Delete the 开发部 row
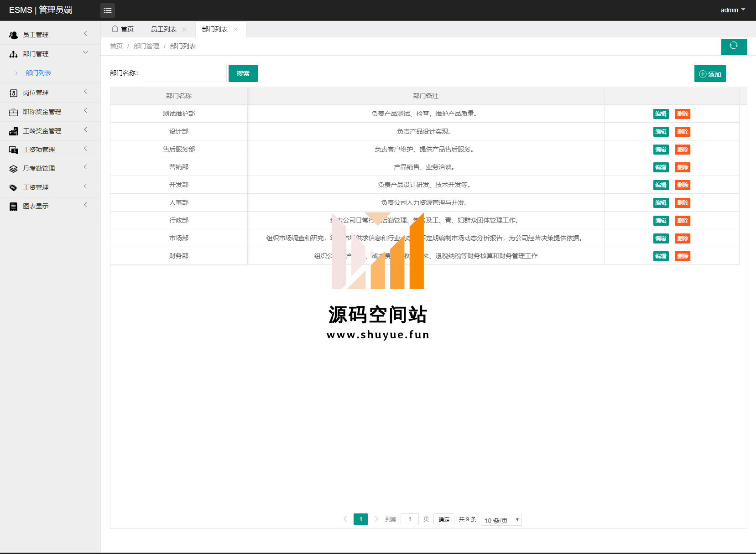The width and height of the screenshot is (756, 554). (x=683, y=185)
